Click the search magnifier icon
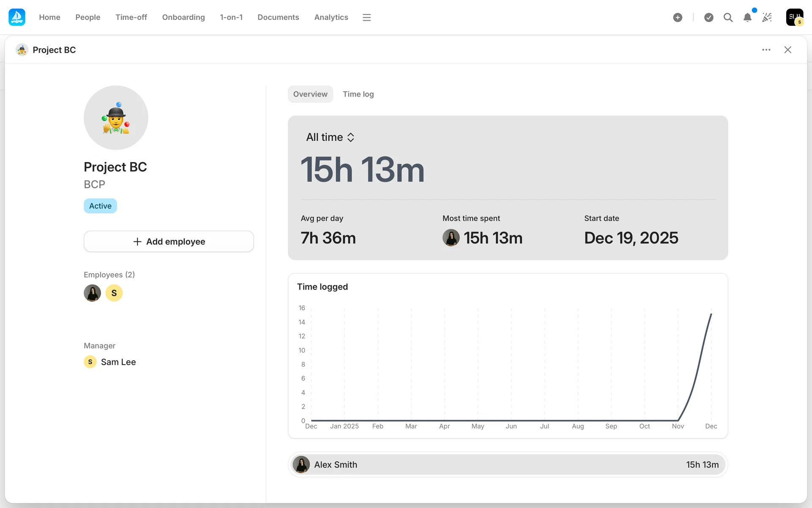This screenshot has height=508, width=812. point(728,17)
